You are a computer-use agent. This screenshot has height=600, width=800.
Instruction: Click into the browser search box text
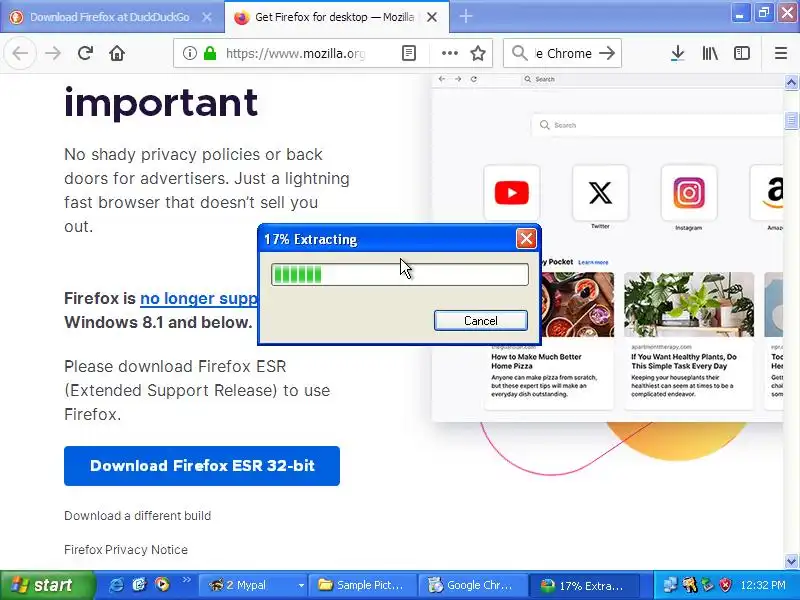(563, 53)
